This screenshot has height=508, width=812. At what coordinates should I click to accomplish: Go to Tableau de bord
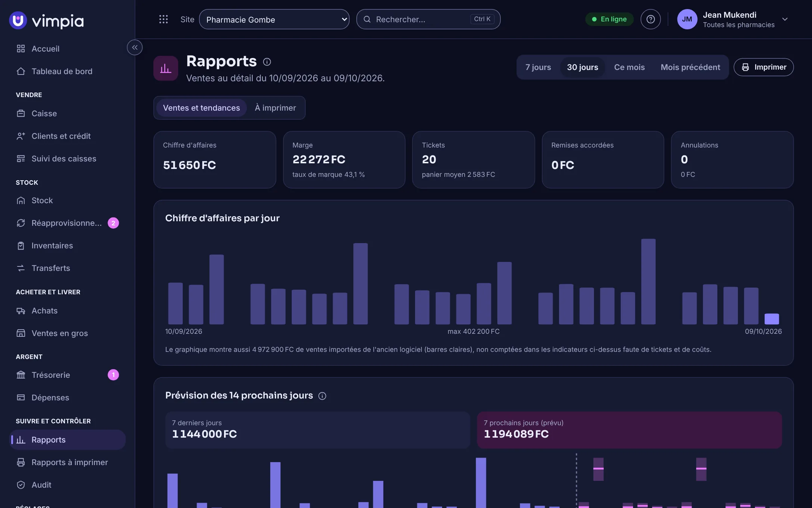(67, 71)
